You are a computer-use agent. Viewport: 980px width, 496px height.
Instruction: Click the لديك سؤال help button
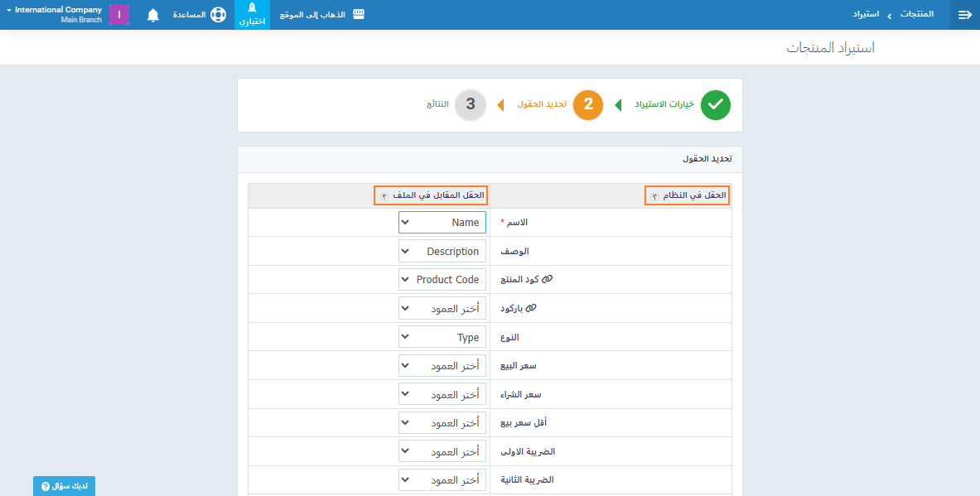click(64, 486)
